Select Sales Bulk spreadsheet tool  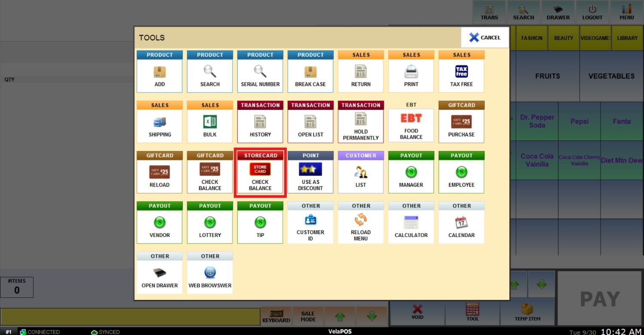click(210, 126)
